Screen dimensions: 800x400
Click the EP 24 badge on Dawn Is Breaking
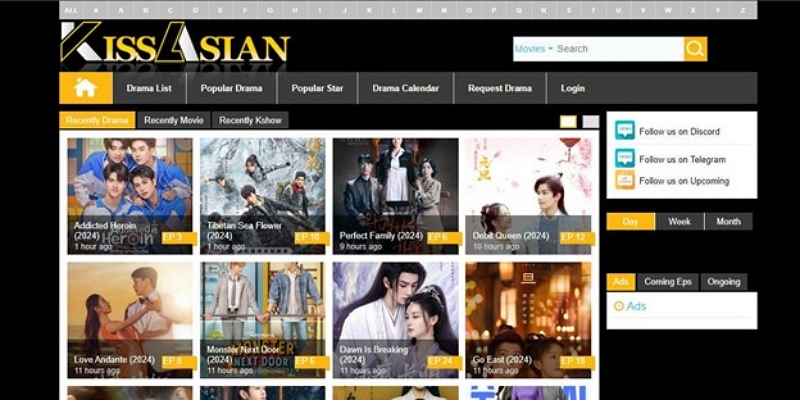coord(443,362)
